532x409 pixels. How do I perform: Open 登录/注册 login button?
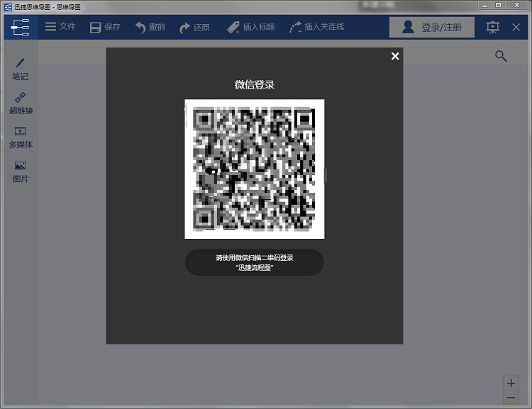coord(431,27)
